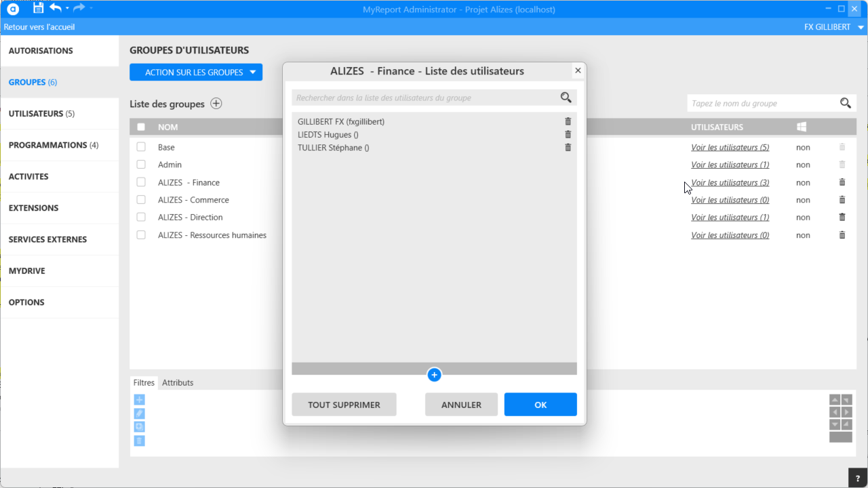Add a user with the blue plus button
Viewport: 868px width, 488px height.
click(x=435, y=375)
